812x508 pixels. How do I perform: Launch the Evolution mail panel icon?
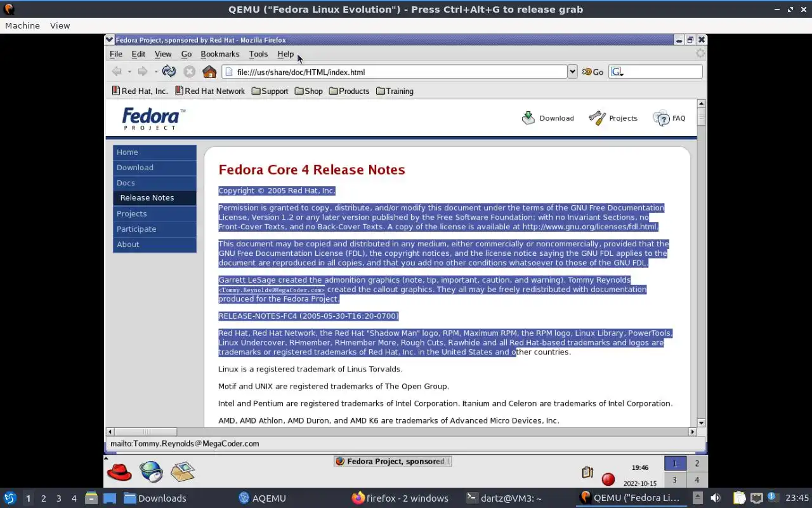[x=183, y=471]
